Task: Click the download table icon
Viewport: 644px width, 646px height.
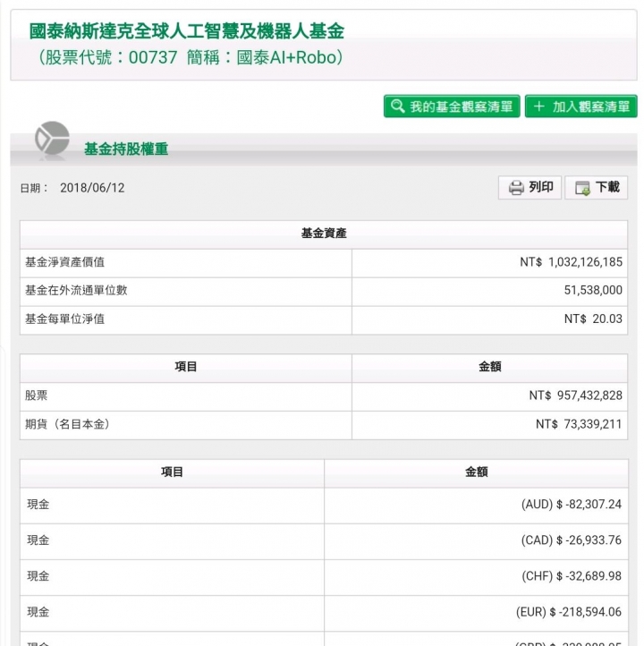Action: [582, 188]
